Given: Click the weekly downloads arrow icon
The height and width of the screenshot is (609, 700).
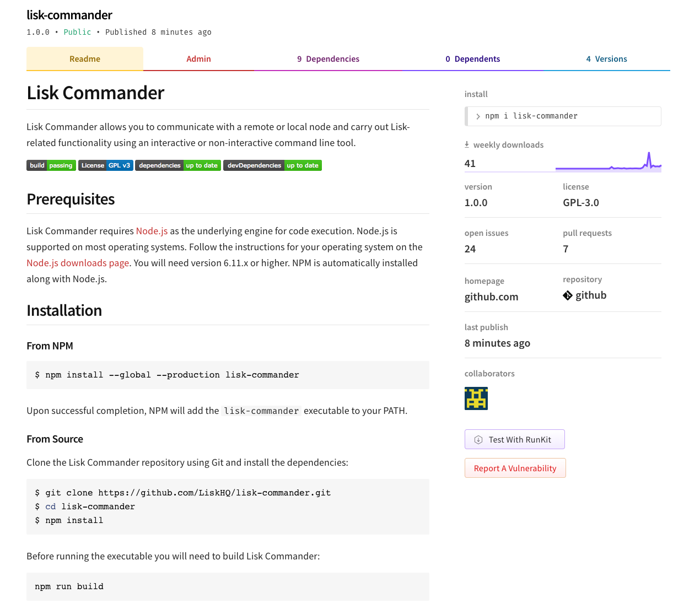Looking at the screenshot, I should (x=467, y=144).
